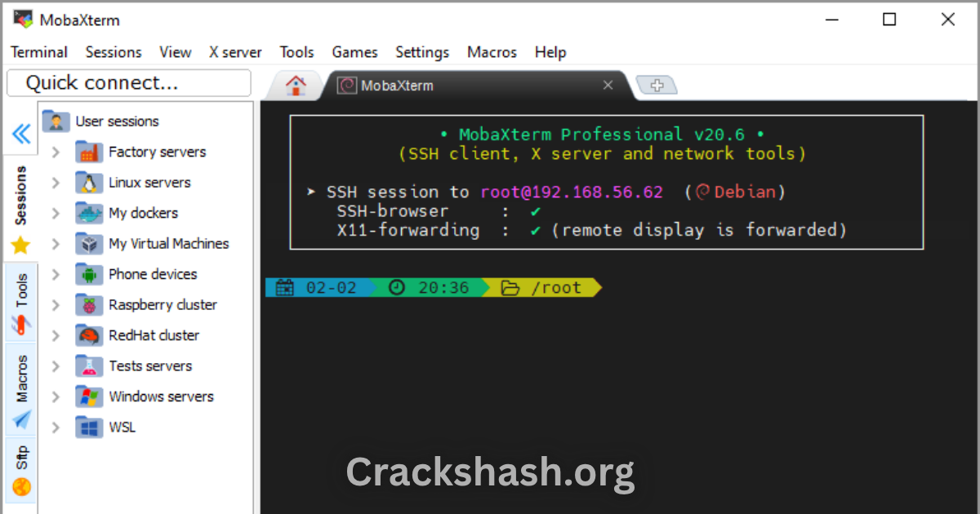Expand the Phone devices folder

tap(56, 275)
